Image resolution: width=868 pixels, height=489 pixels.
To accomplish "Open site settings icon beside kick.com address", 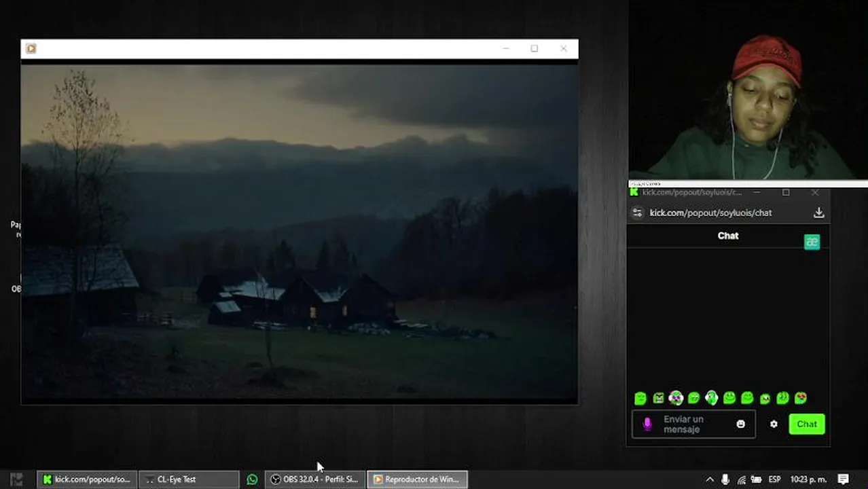I will click(637, 213).
